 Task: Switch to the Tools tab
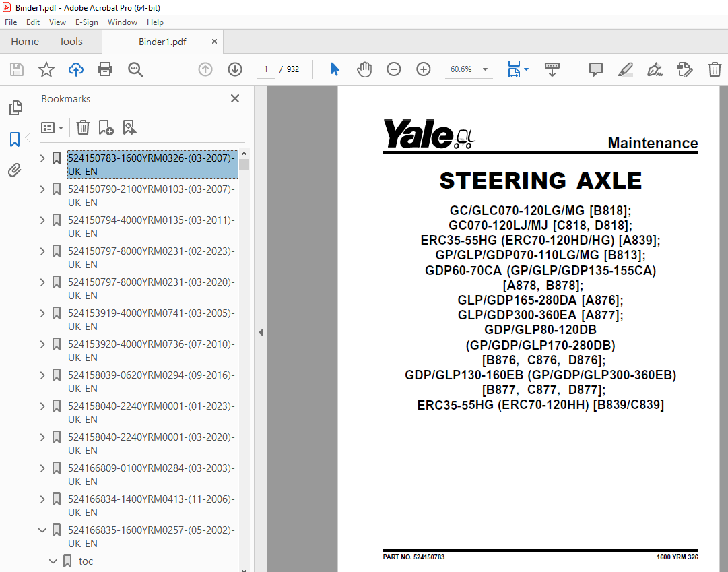coord(71,41)
